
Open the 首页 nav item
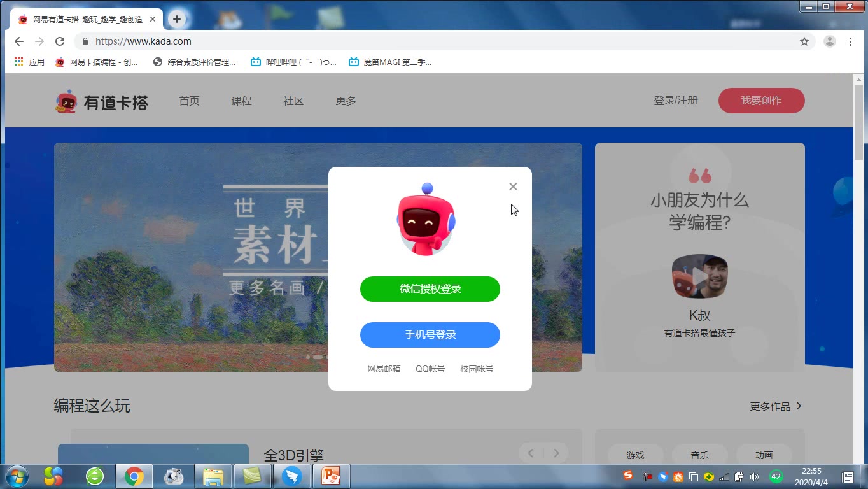point(189,101)
